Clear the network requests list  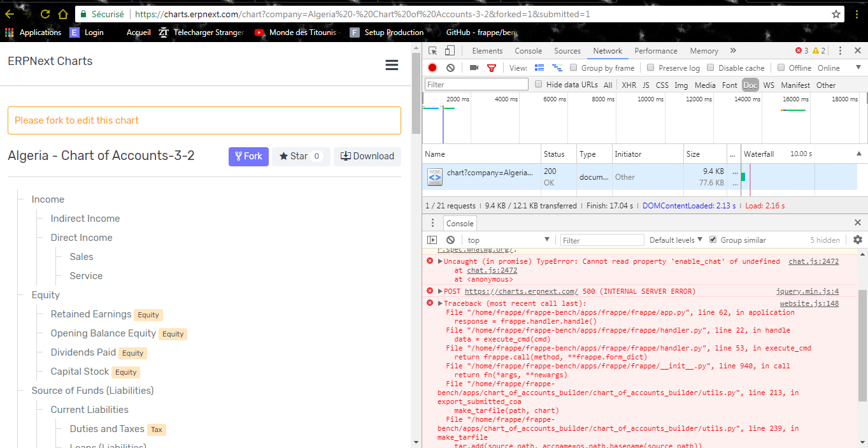[x=450, y=68]
